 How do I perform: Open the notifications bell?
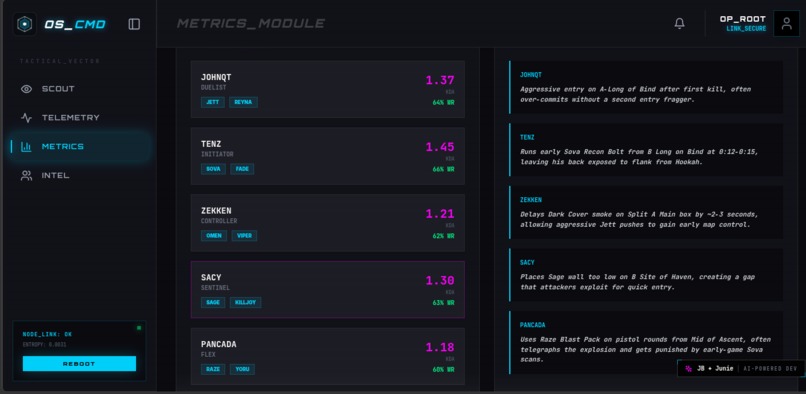point(680,24)
